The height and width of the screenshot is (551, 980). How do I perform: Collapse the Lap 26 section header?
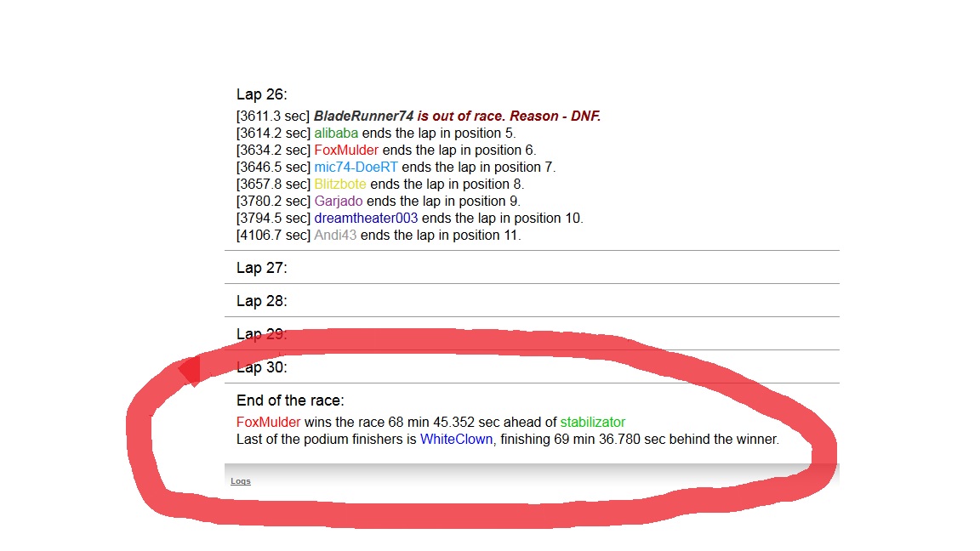tap(262, 94)
